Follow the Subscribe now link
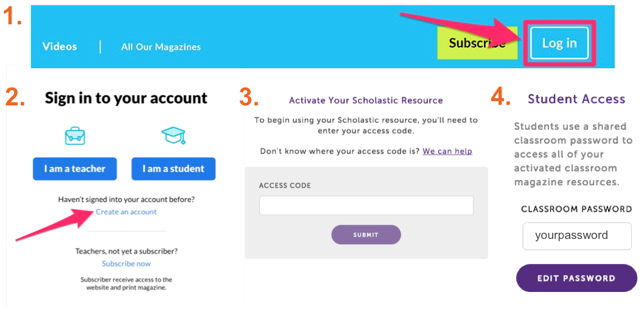Viewport: 644px width, 309px height. [126, 264]
